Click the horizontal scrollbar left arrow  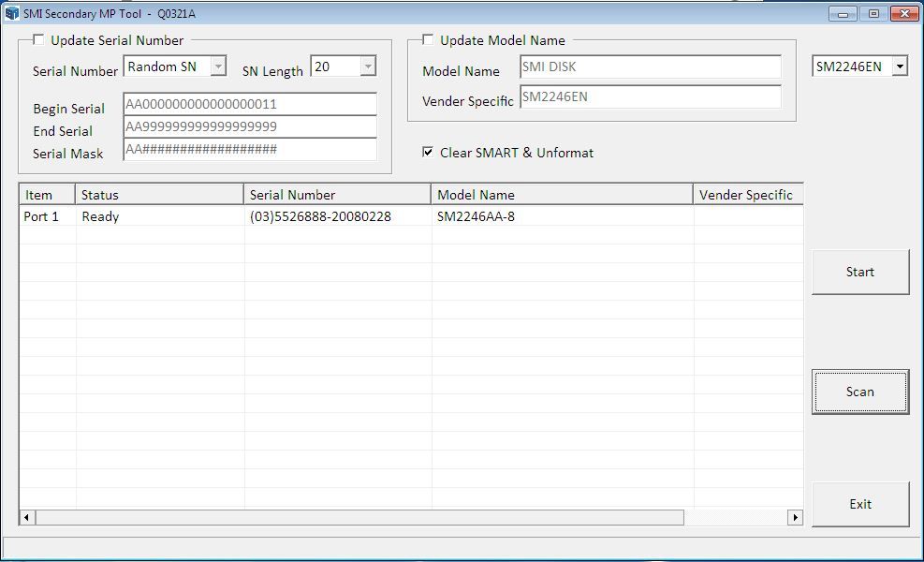pos(27,517)
